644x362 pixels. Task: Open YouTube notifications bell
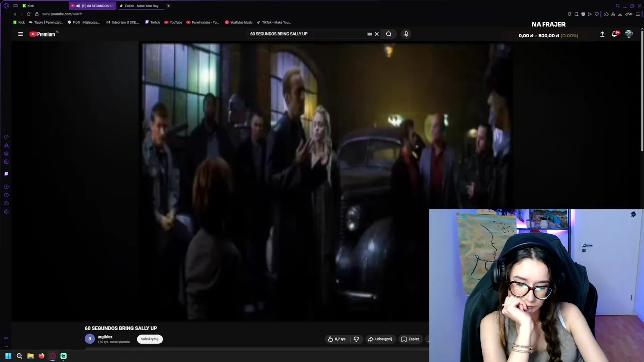coord(615,34)
